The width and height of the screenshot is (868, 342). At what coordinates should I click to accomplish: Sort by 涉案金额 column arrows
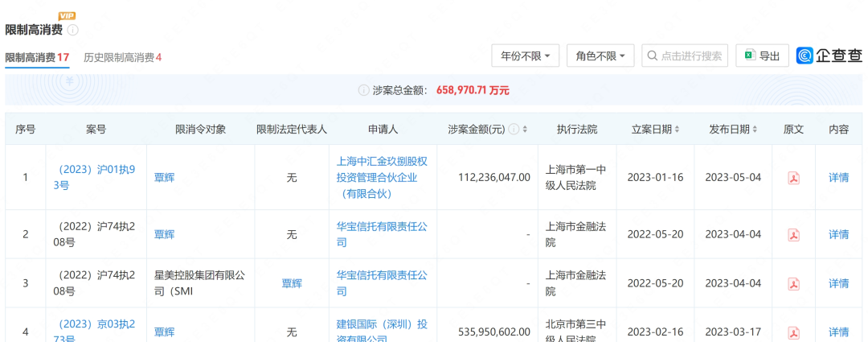point(525,129)
